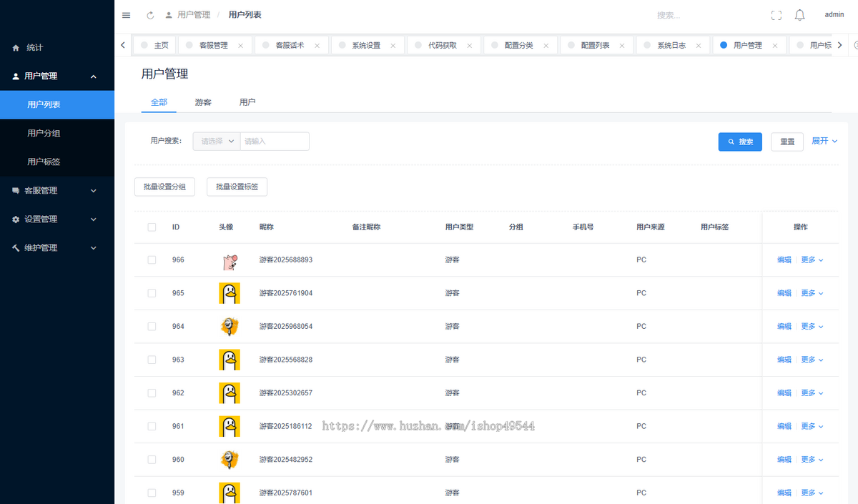This screenshot has width=858, height=504.
Task: Click the refresh icon in header
Action: pos(150,15)
